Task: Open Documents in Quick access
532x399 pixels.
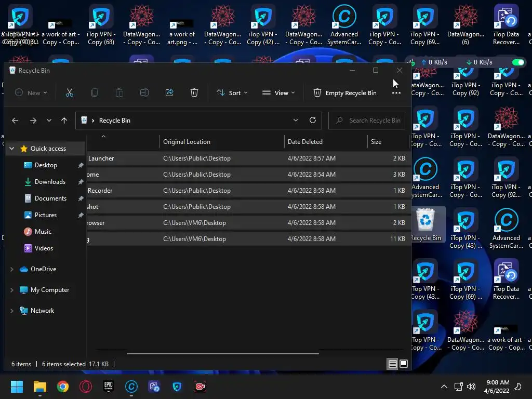Action: (50, 198)
